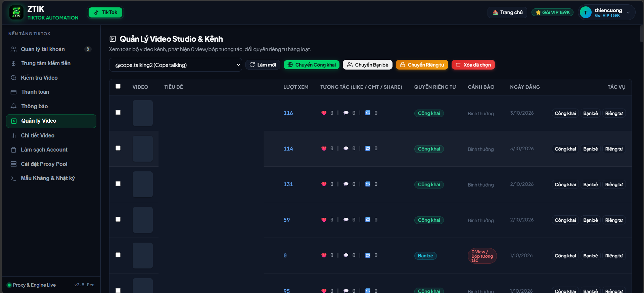This screenshot has height=293, width=644.
Task: Click the bell icon for Thông báo
Action: pos(13,106)
